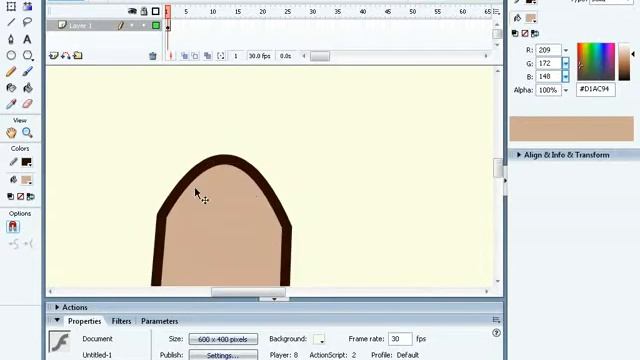Adjust the brightness slider bar
This screenshot has width=640, height=360.
click(624, 61)
